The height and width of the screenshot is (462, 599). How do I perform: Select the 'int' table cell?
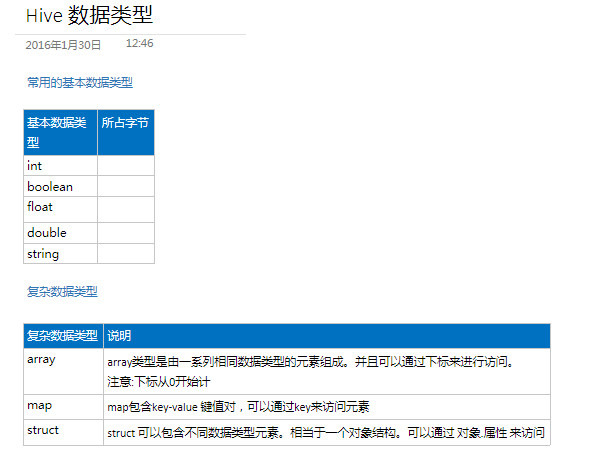point(60,165)
